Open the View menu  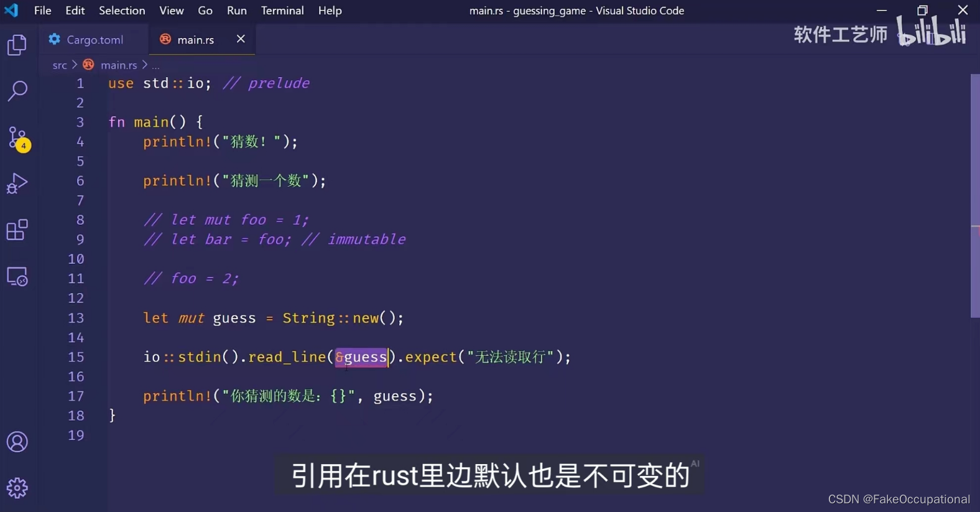coord(171,11)
